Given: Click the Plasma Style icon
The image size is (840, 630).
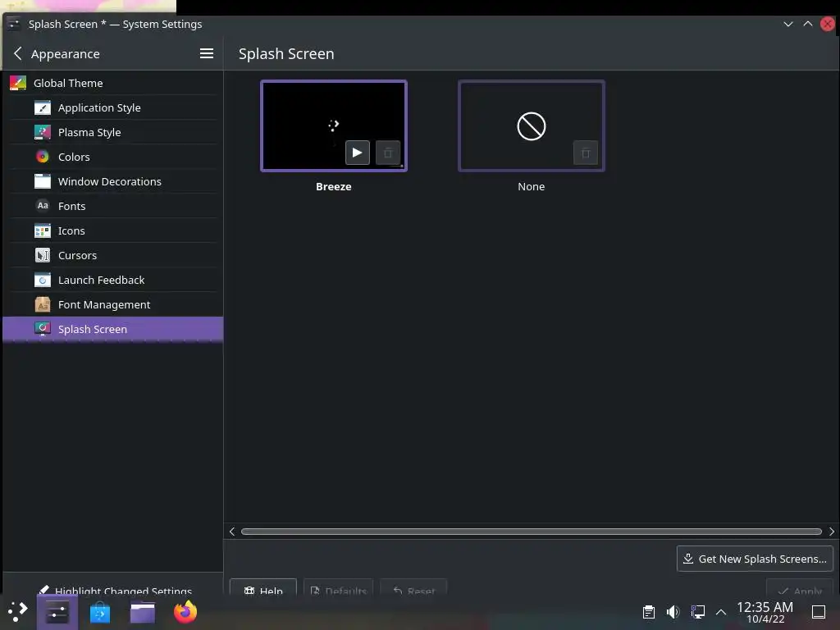Looking at the screenshot, I should 43,132.
